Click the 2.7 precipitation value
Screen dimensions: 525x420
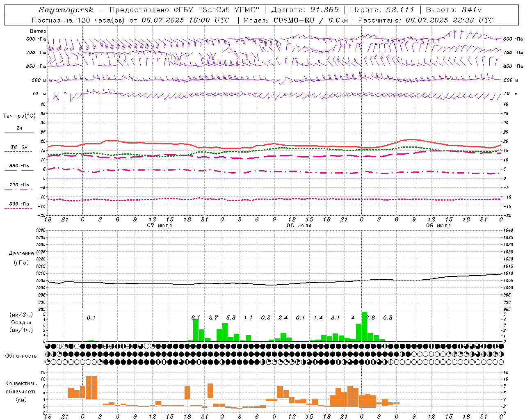coord(213,317)
